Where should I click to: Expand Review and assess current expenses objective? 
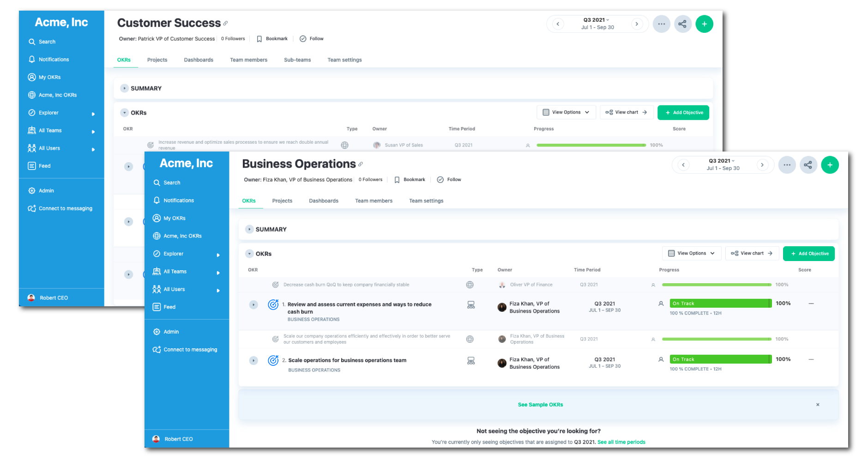(x=253, y=304)
